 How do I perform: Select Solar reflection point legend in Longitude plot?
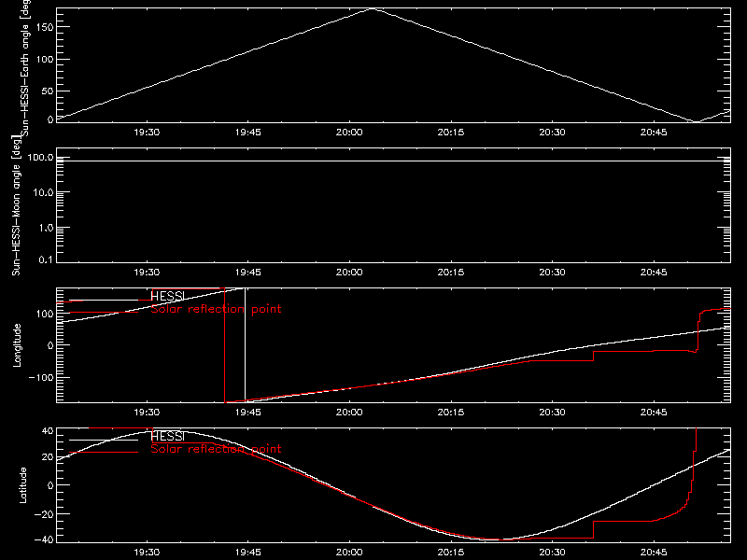click(x=216, y=309)
